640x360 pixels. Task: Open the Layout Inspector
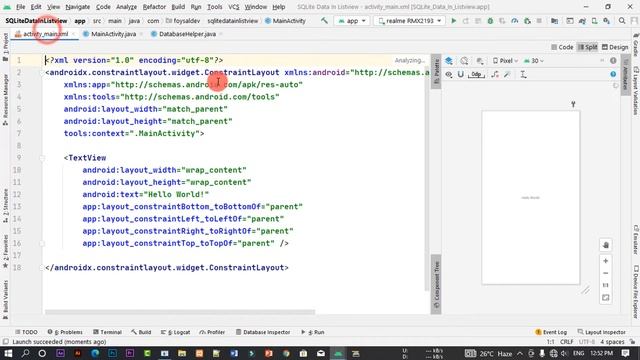(x=602, y=332)
